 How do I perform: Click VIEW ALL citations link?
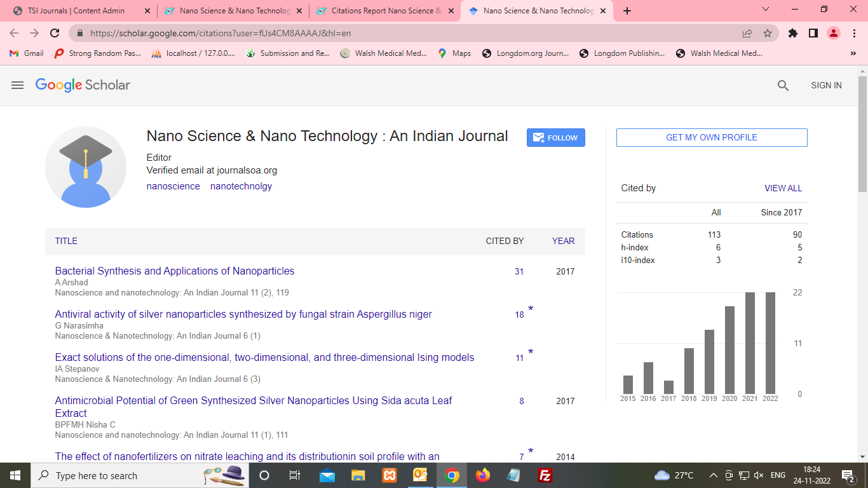pyautogui.click(x=783, y=188)
